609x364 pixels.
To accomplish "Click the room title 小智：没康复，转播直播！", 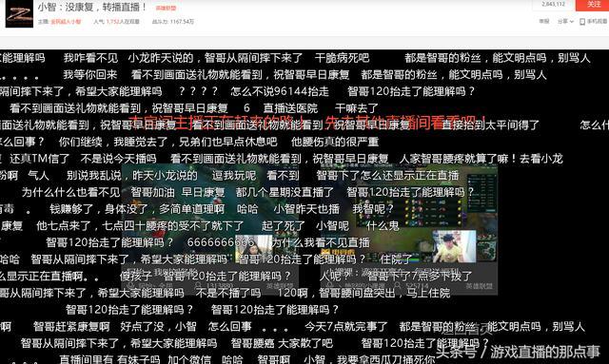I will (92, 7).
